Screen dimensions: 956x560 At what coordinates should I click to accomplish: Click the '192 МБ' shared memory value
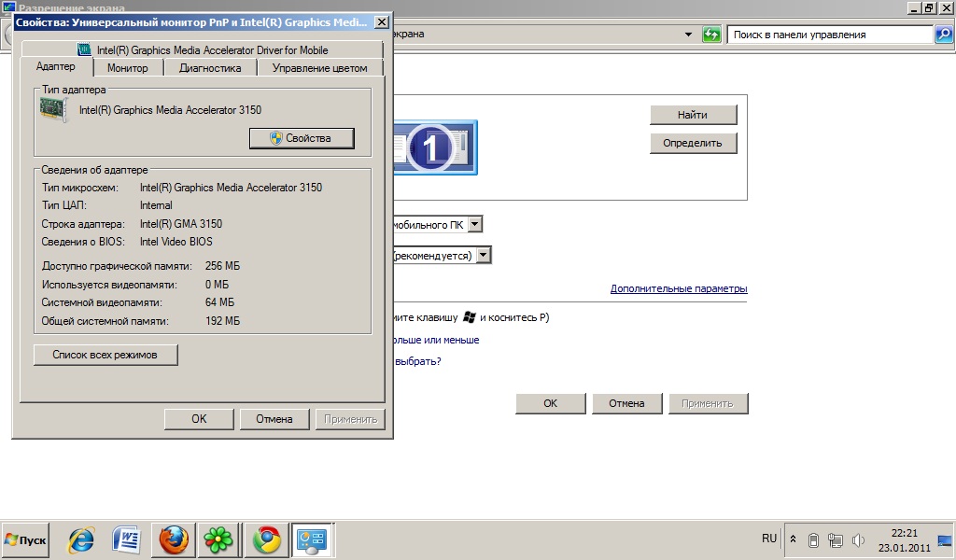(x=222, y=321)
